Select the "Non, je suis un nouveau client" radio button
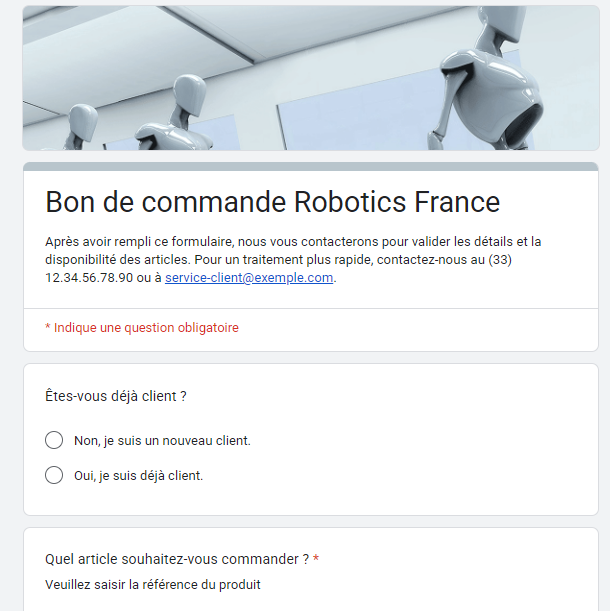 click(54, 440)
